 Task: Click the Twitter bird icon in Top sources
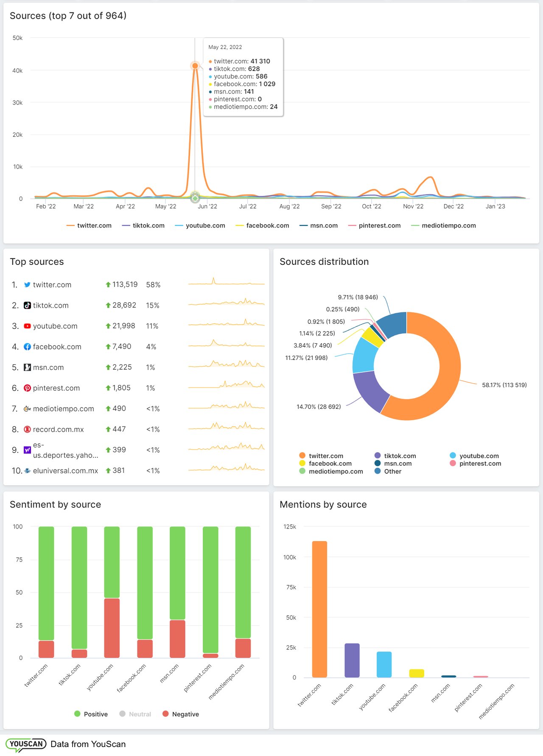[x=27, y=285]
